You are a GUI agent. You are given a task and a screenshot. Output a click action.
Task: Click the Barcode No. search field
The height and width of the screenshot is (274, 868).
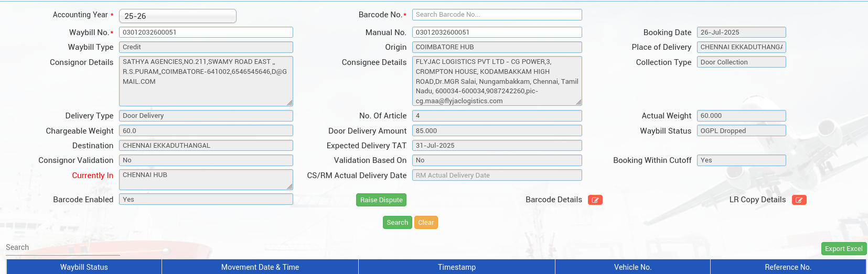coord(497,15)
